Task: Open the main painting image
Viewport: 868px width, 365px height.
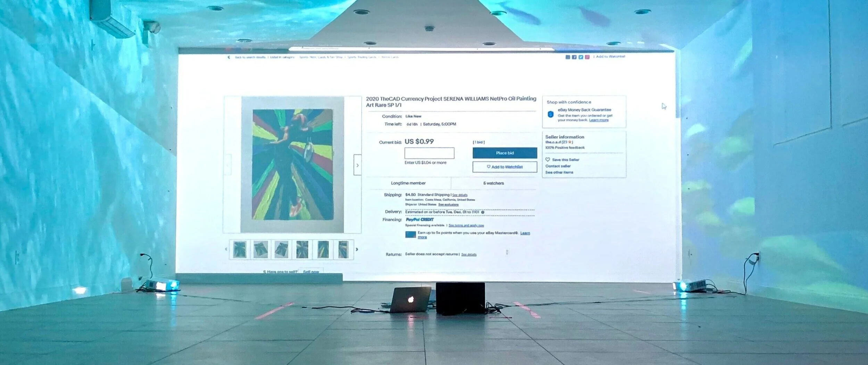Action: (x=292, y=164)
